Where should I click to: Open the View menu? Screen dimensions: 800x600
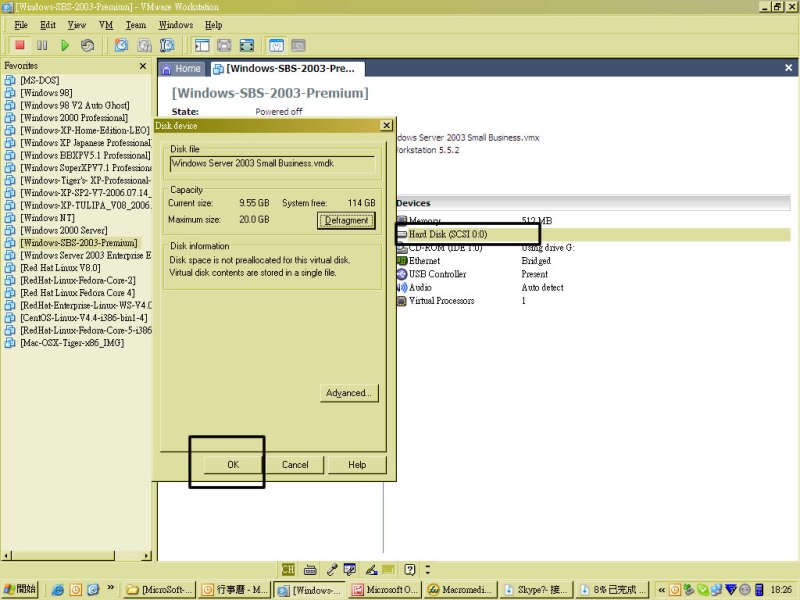(77, 25)
